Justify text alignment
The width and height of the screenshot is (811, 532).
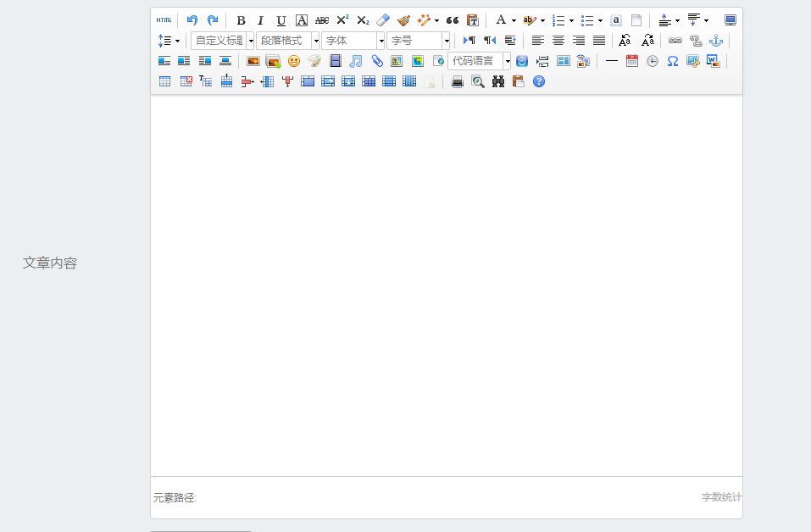click(599, 41)
